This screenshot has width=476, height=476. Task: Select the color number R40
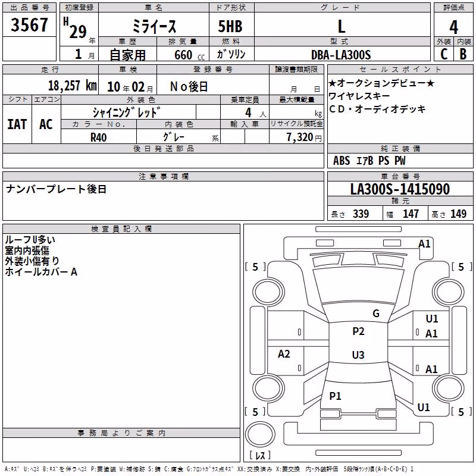(99, 137)
